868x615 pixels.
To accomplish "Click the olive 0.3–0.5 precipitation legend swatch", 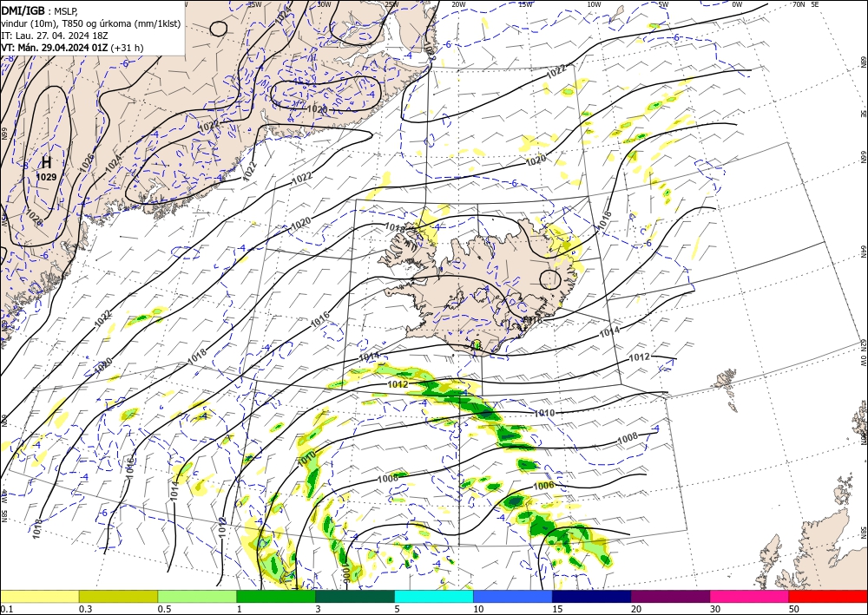I will tap(118, 596).
